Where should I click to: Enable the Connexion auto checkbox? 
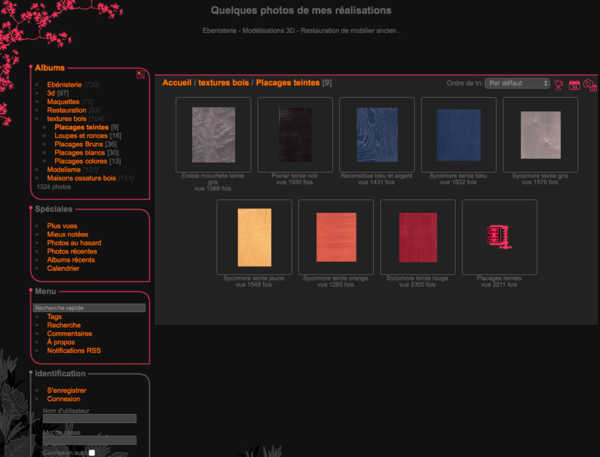[92, 452]
